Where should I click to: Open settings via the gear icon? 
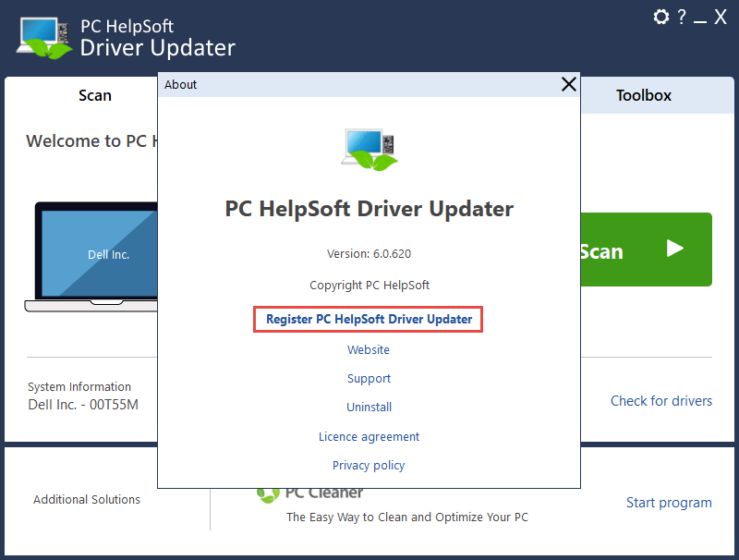660,17
